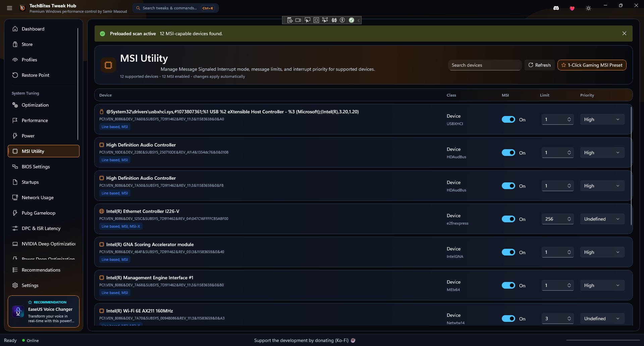The height and width of the screenshot is (346, 644).
Task: Click the Dashboard home icon
Action: 15,29
